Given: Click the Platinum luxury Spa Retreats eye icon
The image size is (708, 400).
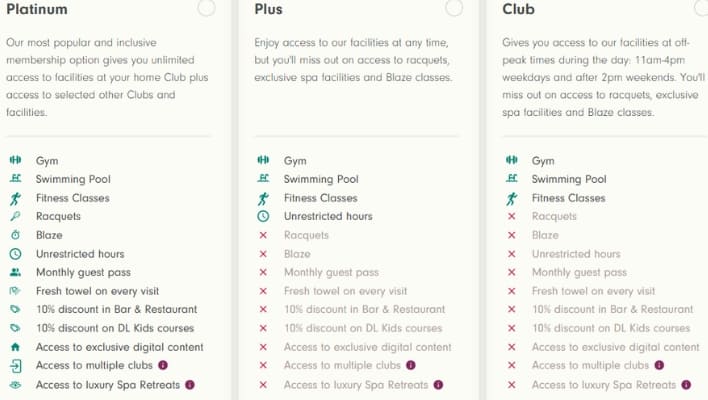Looking at the screenshot, I should pyautogui.click(x=15, y=385).
